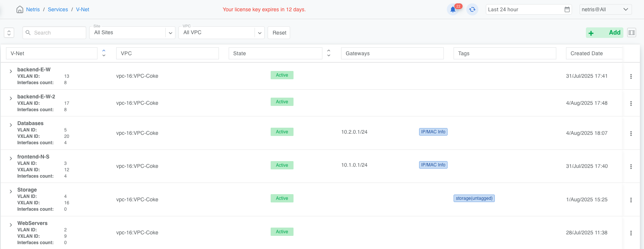Open the calendar date picker icon
The width and height of the screenshot is (644, 249).
(567, 9)
